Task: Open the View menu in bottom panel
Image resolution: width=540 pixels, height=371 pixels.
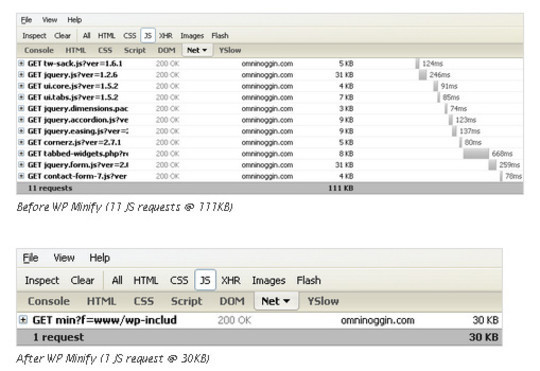Action: 64,258
